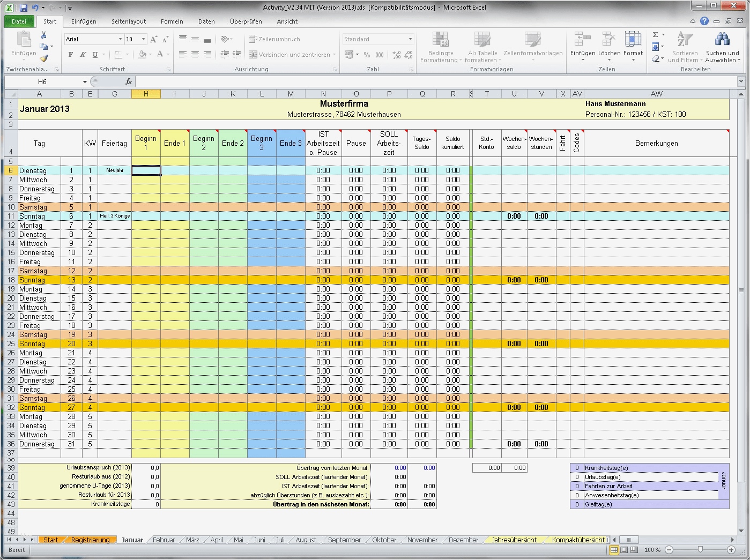Open the font name Arial dropdown
This screenshot has height=560, width=750.
pos(122,39)
